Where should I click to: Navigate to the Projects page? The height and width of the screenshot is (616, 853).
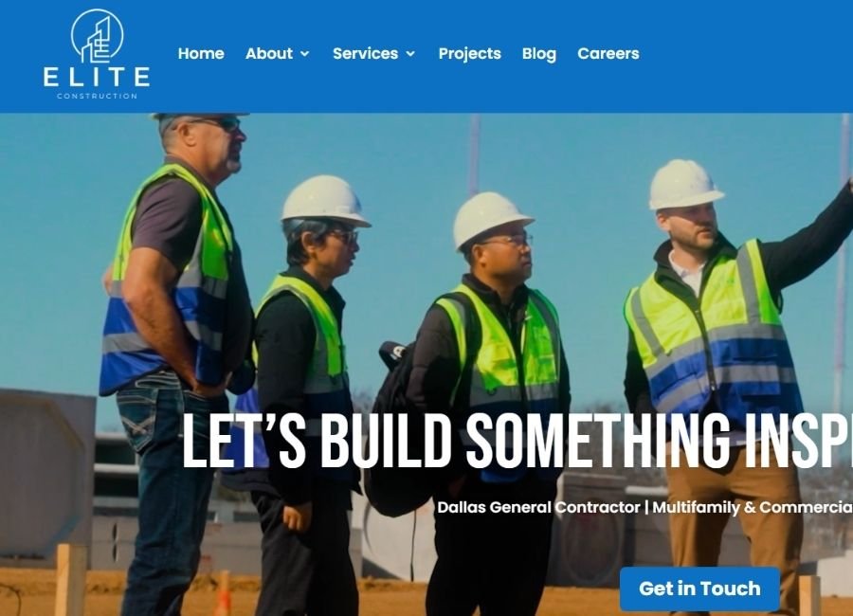[x=469, y=53]
